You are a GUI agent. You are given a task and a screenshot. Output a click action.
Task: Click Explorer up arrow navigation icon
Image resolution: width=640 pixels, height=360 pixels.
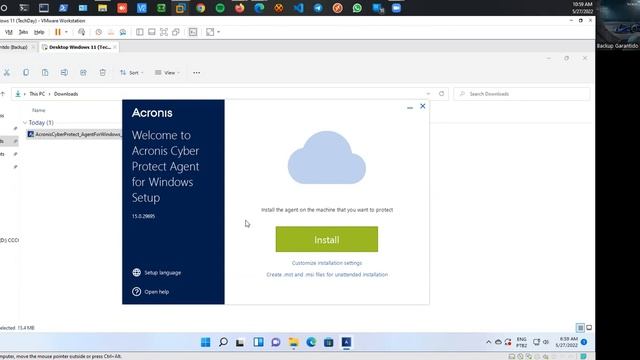(x=3, y=94)
